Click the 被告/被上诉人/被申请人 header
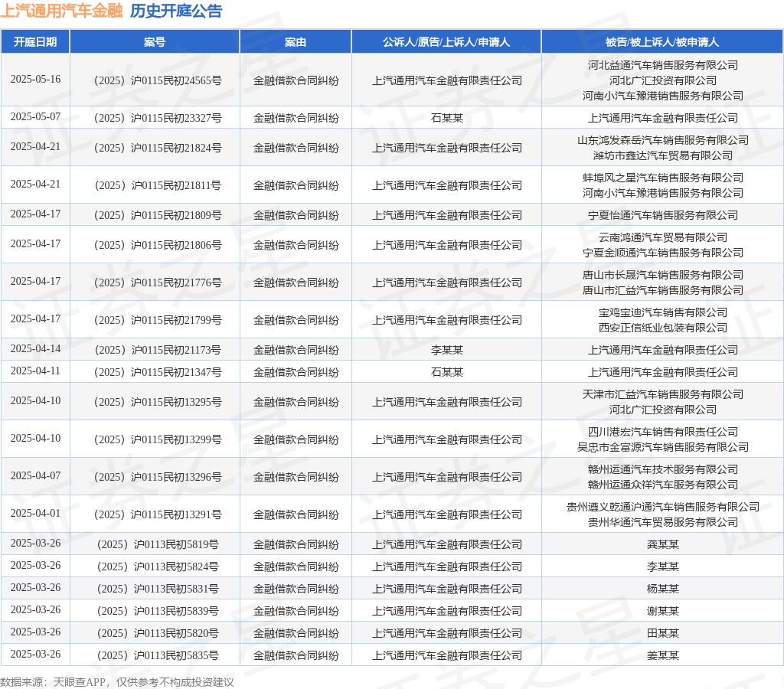Viewport: 784px width, 689px height. coord(662,42)
